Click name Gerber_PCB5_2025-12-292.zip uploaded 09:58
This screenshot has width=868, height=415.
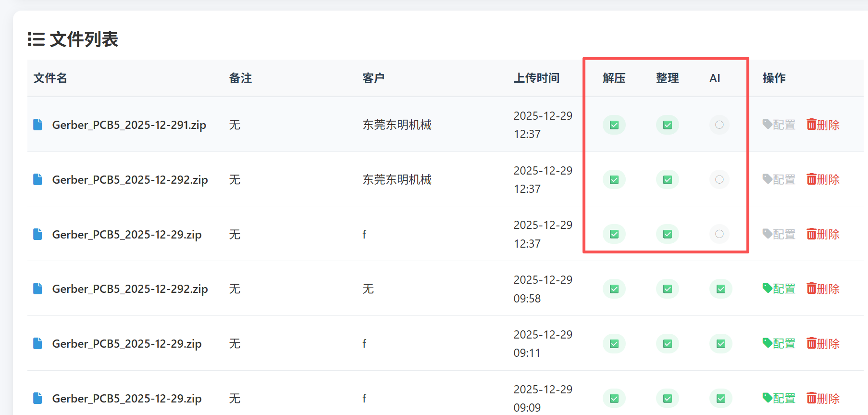click(x=130, y=289)
